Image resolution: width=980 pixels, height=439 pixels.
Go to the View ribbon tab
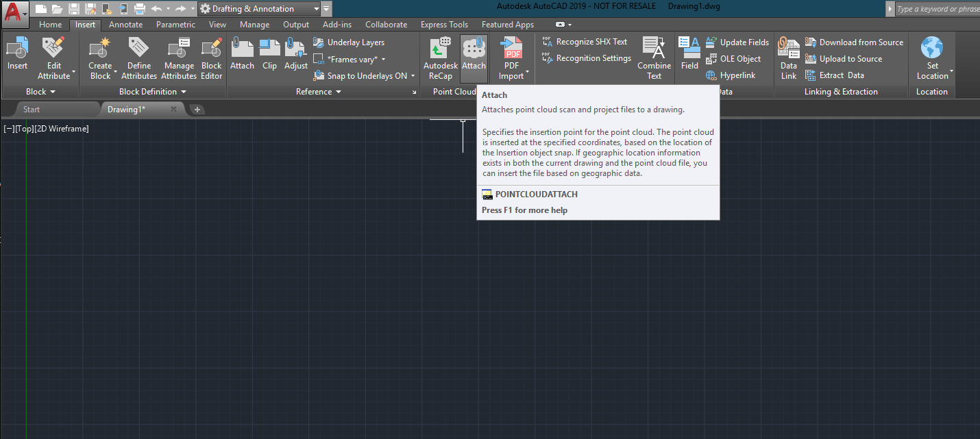(x=217, y=25)
